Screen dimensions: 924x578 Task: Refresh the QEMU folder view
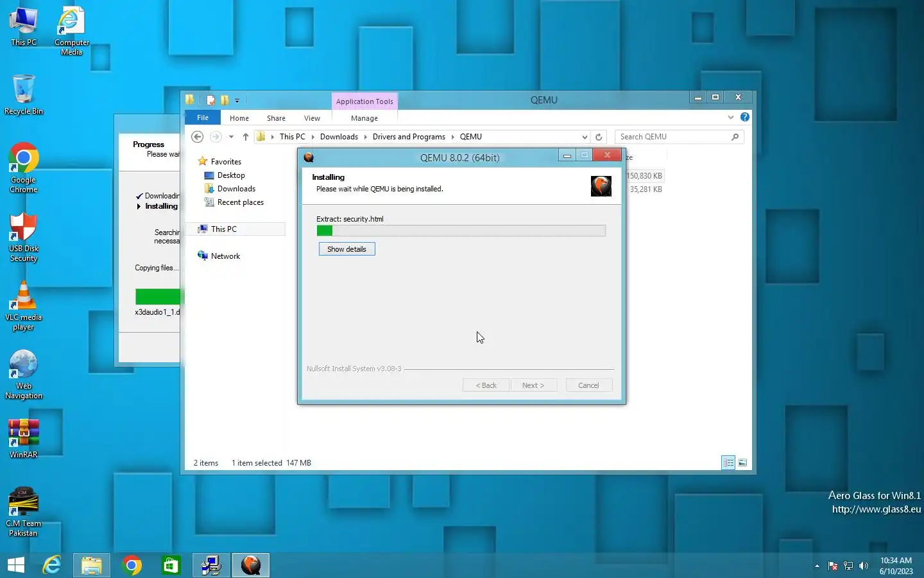[x=599, y=137]
